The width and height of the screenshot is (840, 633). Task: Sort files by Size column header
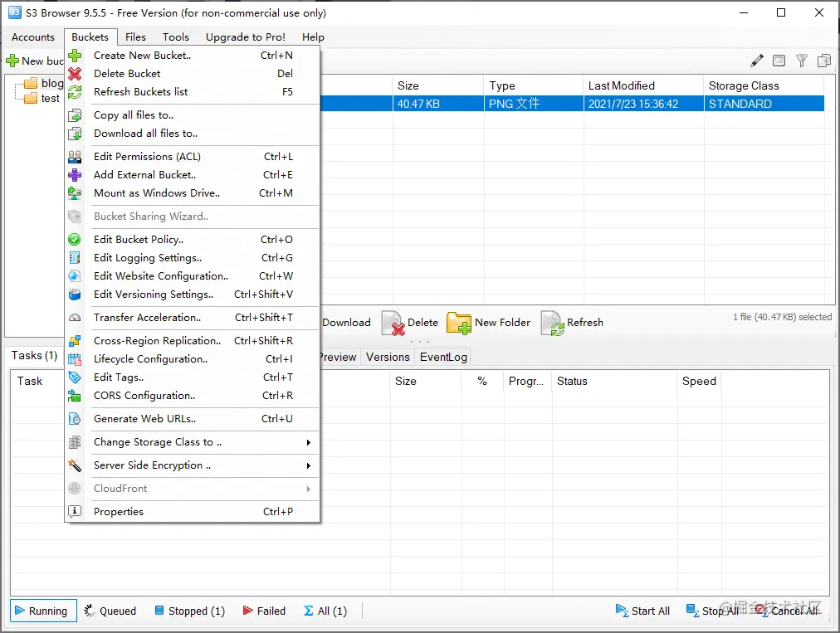tap(438, 85)
